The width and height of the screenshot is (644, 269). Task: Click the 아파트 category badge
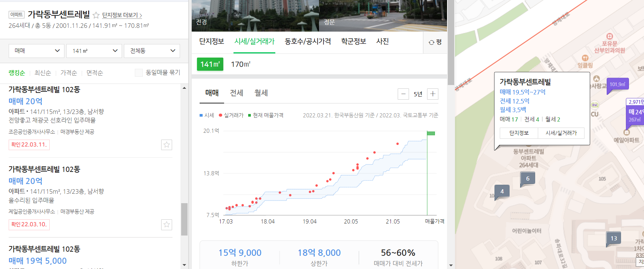(17, 15)
